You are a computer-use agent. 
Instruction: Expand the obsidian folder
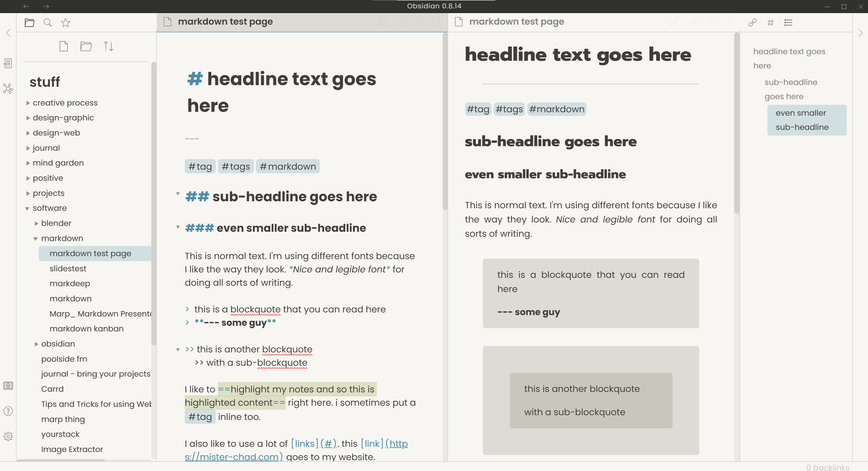(36, 344)
